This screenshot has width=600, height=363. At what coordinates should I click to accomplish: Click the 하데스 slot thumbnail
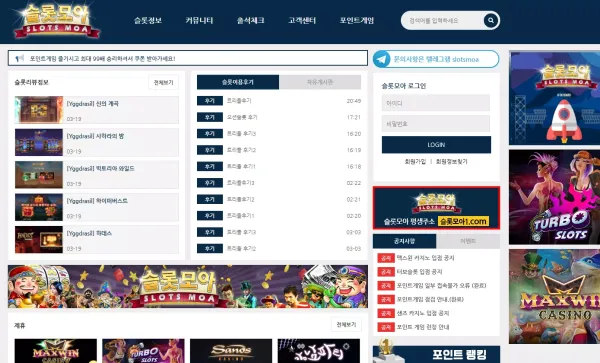click(39, 239)
